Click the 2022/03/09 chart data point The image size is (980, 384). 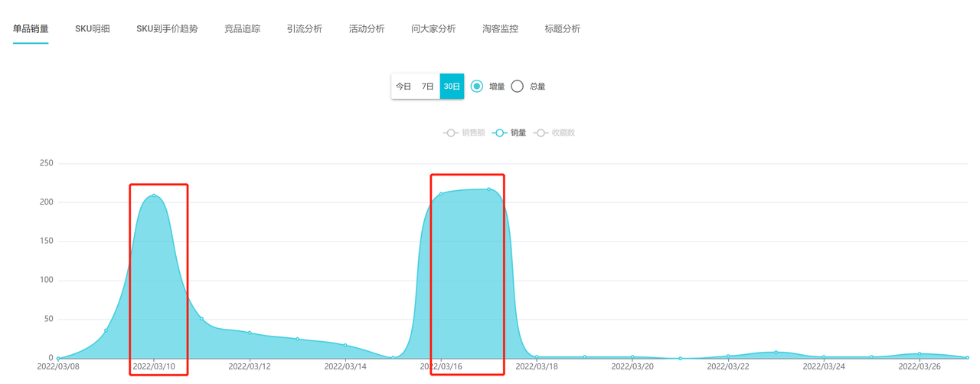(106, 330)
